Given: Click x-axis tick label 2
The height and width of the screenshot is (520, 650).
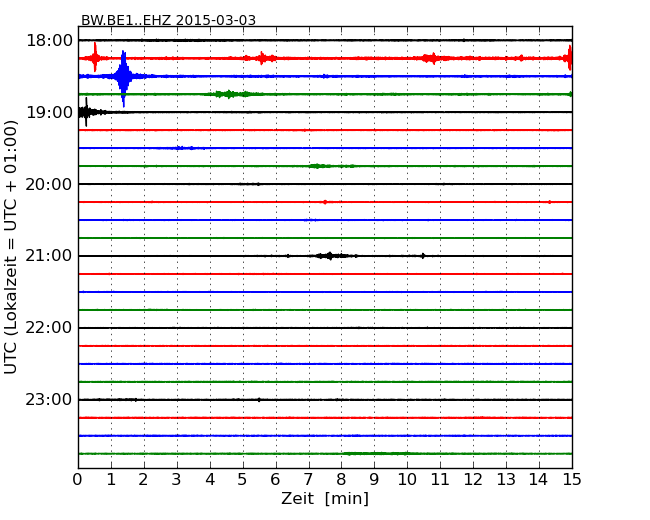Looking at the screenshot, I should (143, 480).
